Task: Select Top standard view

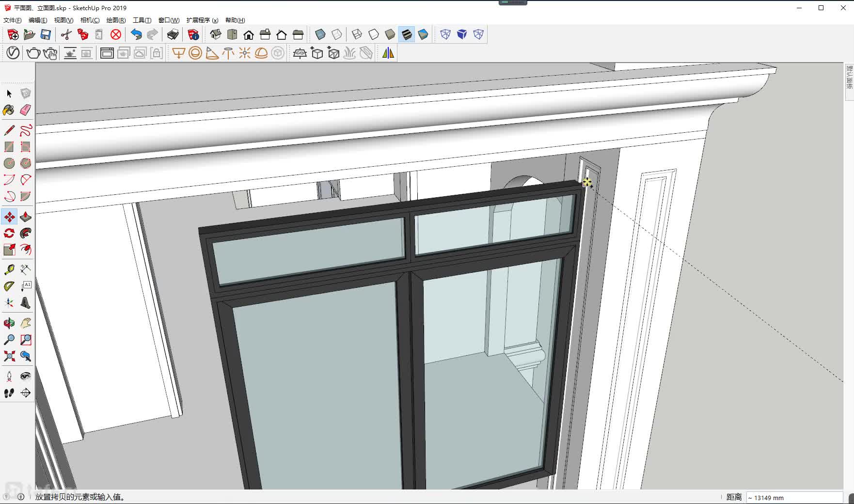Action: pyautogui.click(x=232, y=34)
